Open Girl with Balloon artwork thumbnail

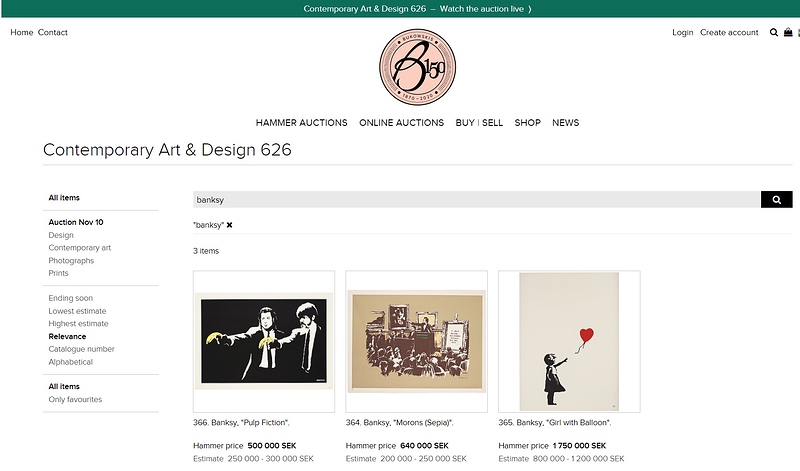pos(569,342)
